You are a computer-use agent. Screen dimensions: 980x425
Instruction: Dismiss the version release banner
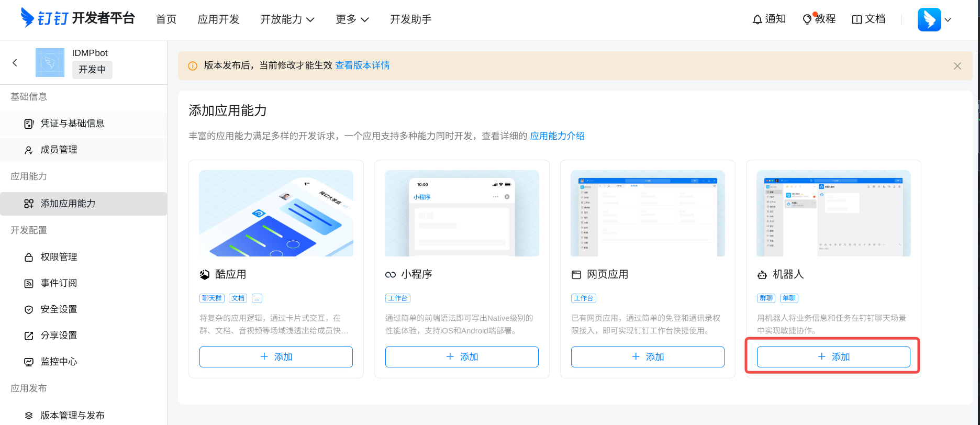[x=957, y=66]
